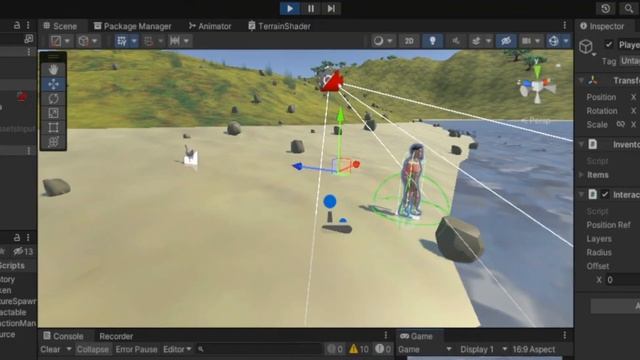Viewport: 640px width, 360px height.
Task: Focus the console search field
Action: 260,349
